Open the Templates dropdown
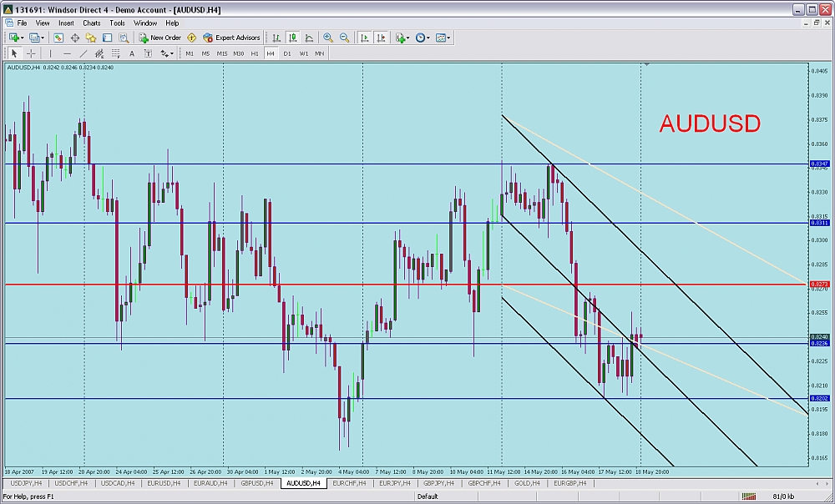The image size is (835, 504). pyautogui.click(x=443, y=38)
